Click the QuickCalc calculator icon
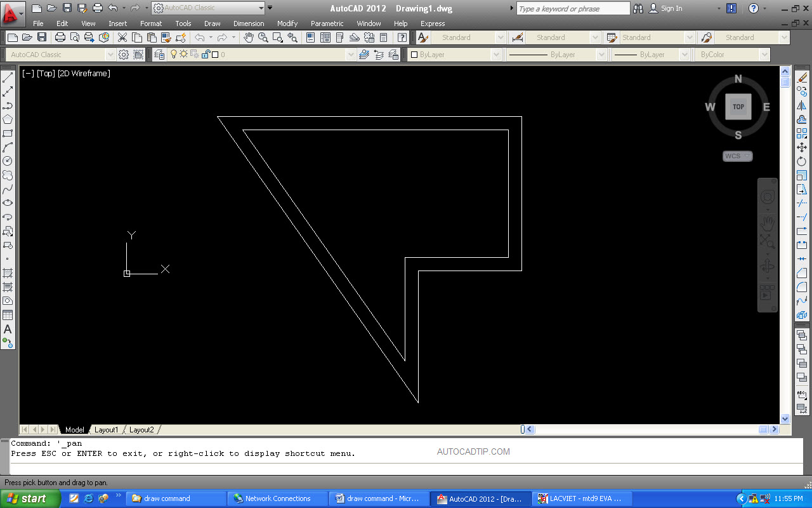The width and height of the screenshot is (812, 508). coord(384,37)
